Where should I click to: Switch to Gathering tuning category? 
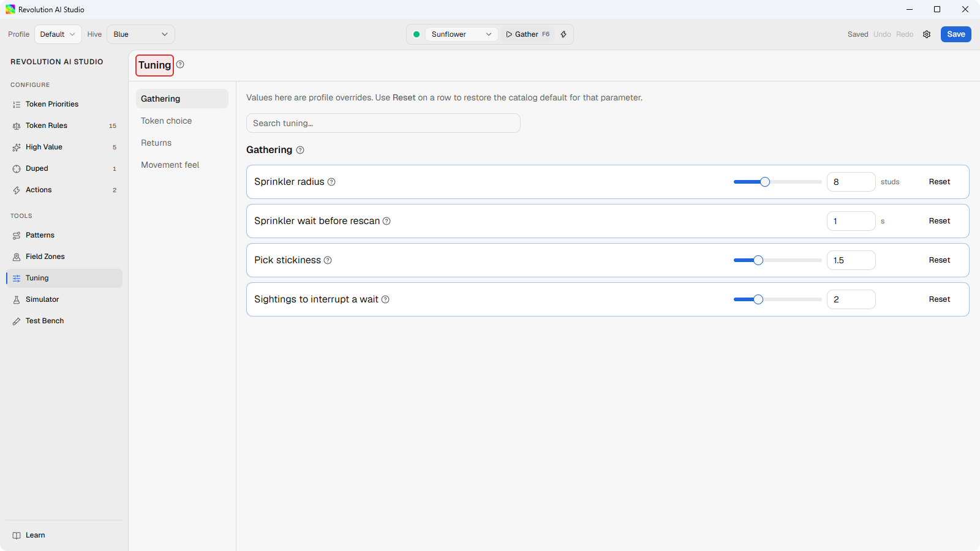(x=182, y=99)
